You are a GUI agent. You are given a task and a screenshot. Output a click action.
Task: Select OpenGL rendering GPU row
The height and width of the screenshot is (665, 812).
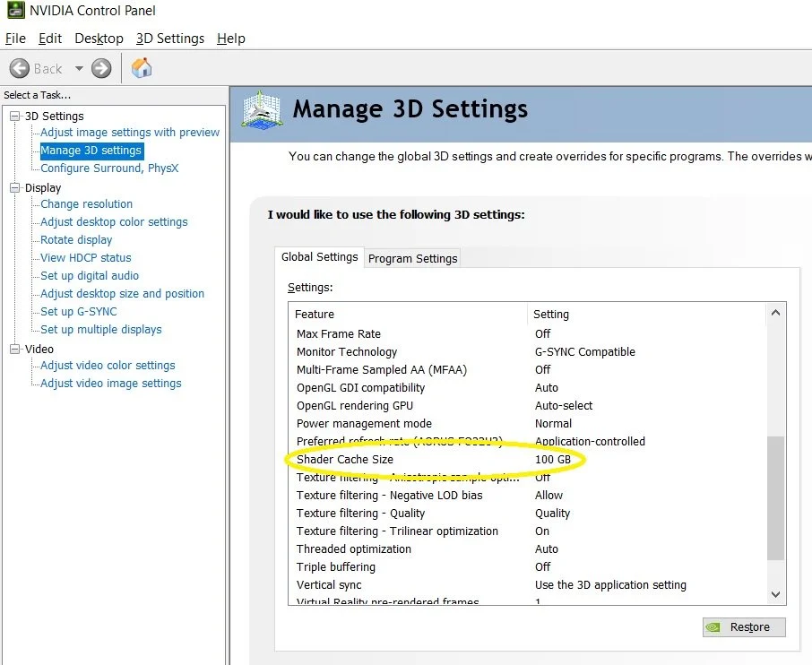(x=527, y=406)
